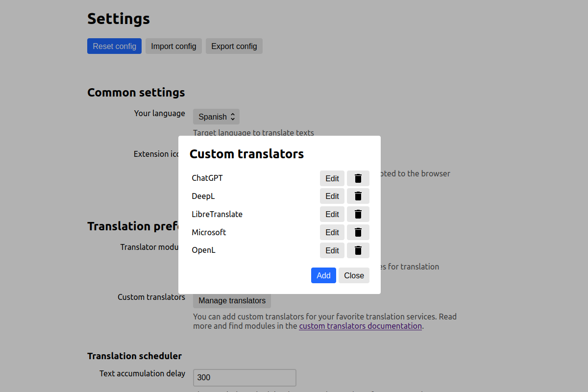The image size is (588, 392).
Task: Select a different target language than Spanish
Action: (216, 117)
